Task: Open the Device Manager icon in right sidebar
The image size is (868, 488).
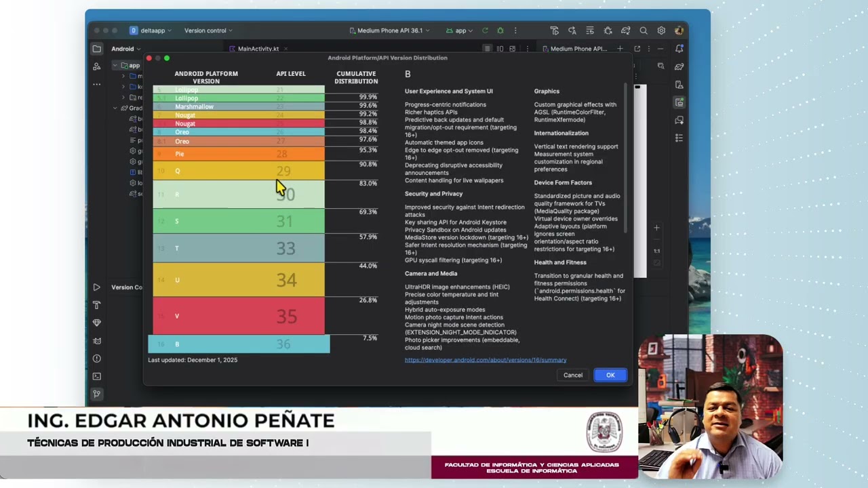Action: [x=679, y=85]
